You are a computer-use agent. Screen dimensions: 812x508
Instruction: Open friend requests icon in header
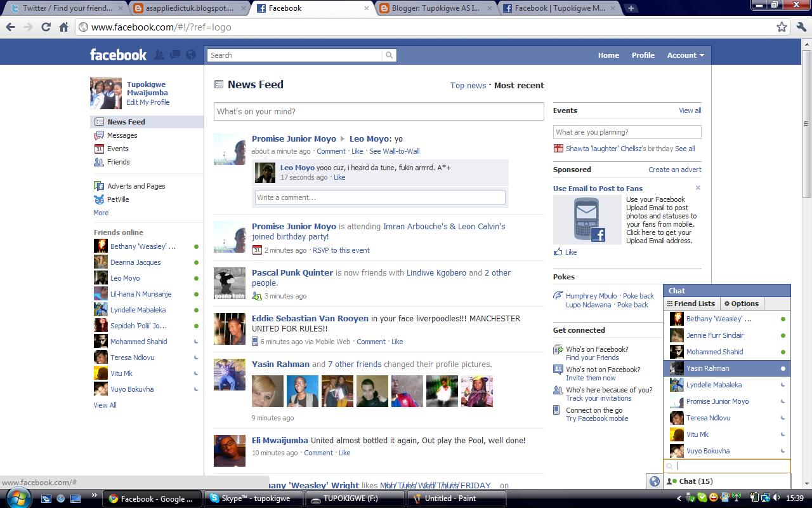click(x=159, y=55)
